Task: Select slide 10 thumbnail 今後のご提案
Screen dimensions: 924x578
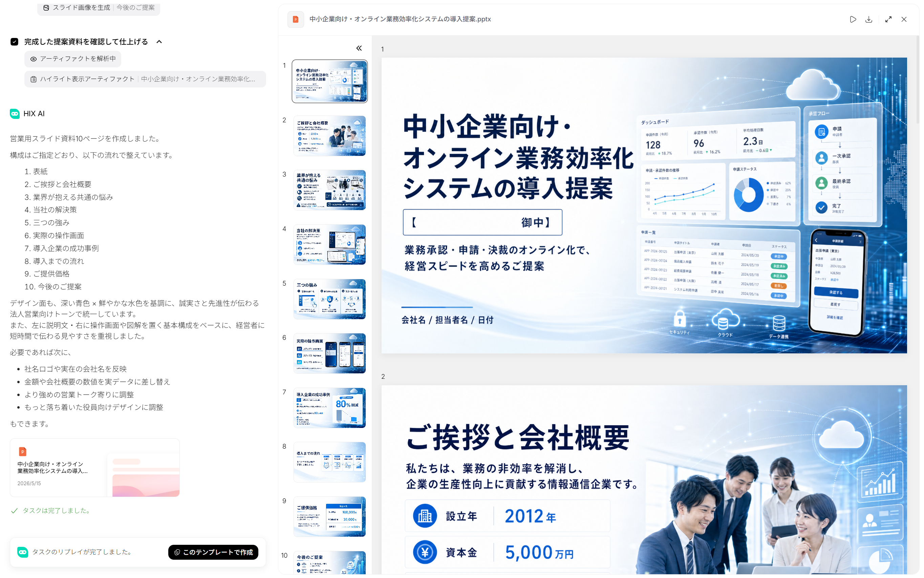Action: click(329, 563)
